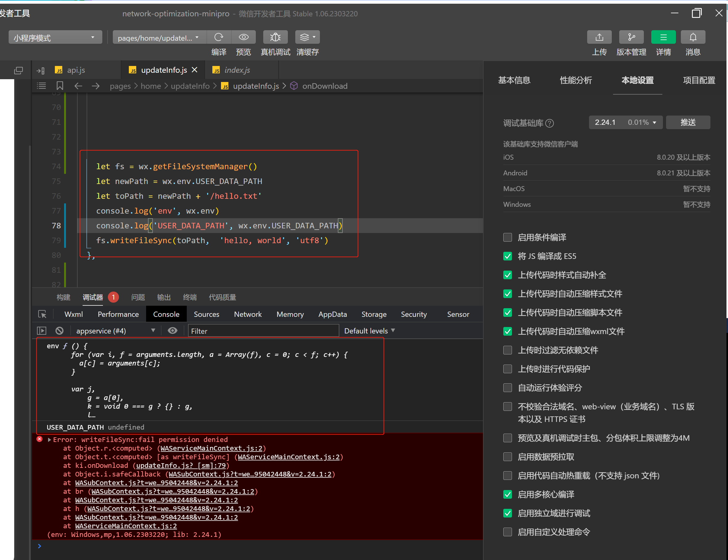Open the 项目配置 tab
Image resolution: width=728 pixels, height=560 pixels.
pyautogui.click(x=699, y=80)
